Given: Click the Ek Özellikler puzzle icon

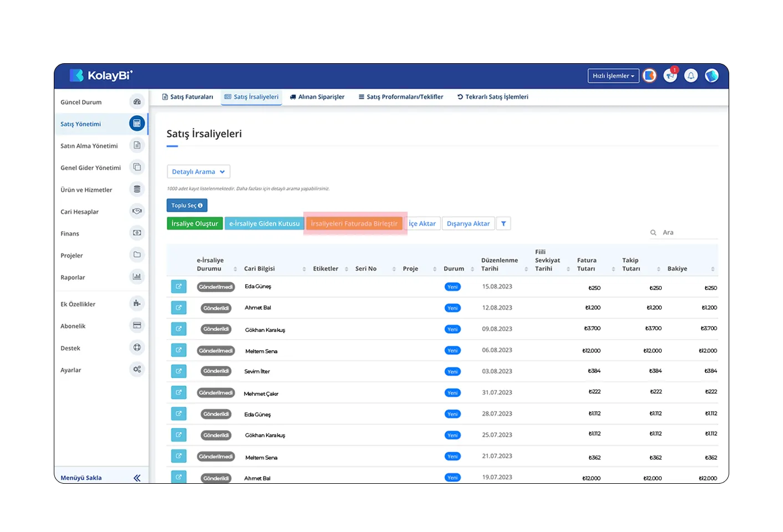Looking at the screenshot, I should click(137, 304).
